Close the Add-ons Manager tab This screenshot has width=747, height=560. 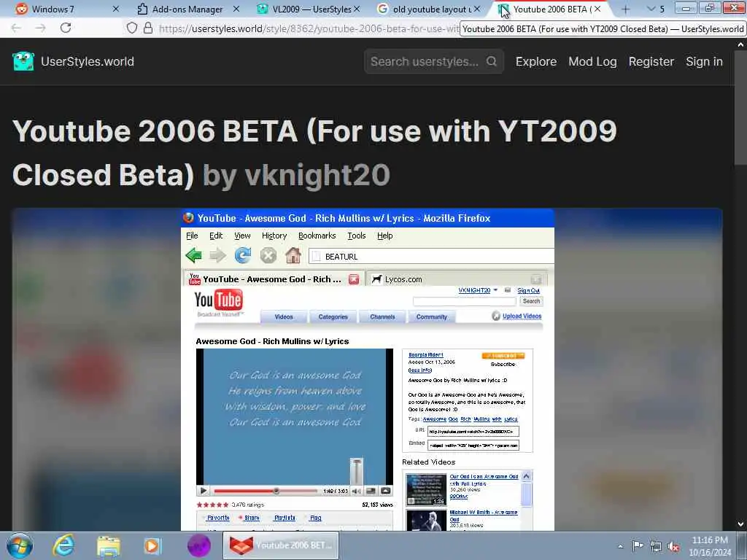236,9
